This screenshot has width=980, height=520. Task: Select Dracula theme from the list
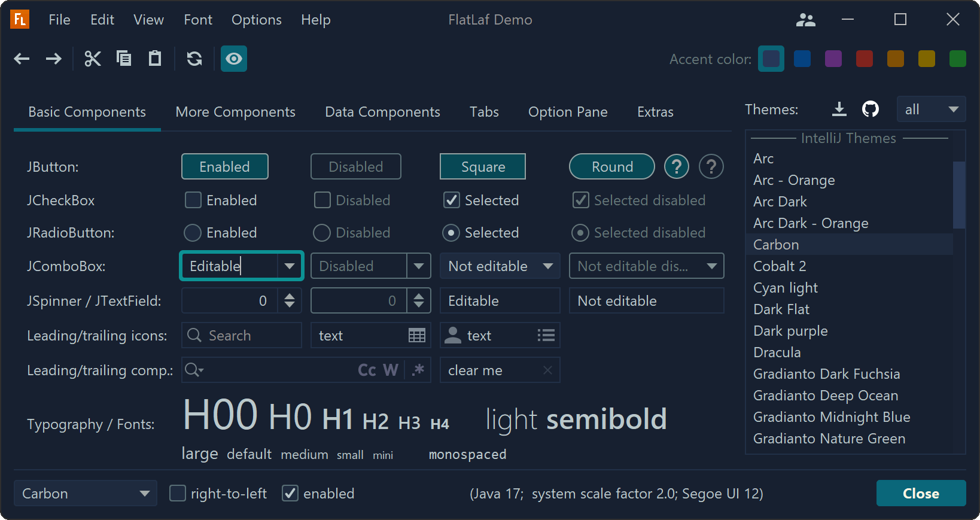(777, 352)
